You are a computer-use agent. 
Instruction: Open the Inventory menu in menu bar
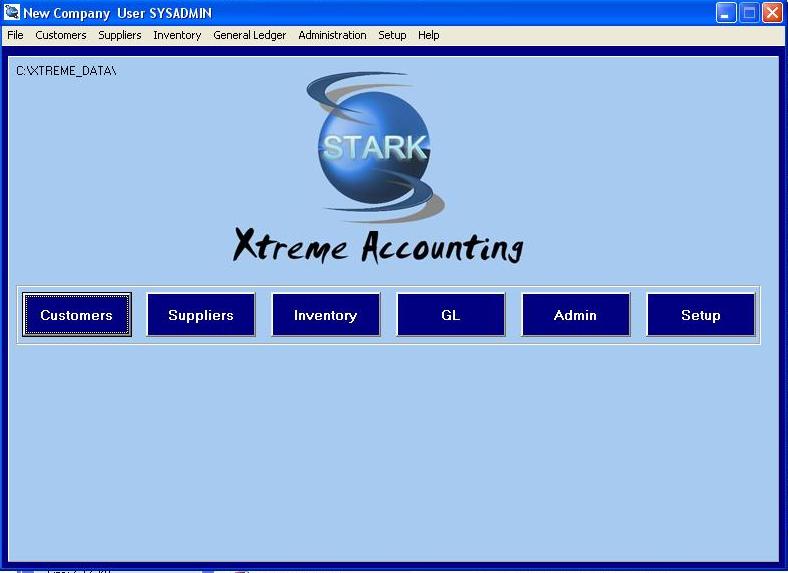point(177,35)
